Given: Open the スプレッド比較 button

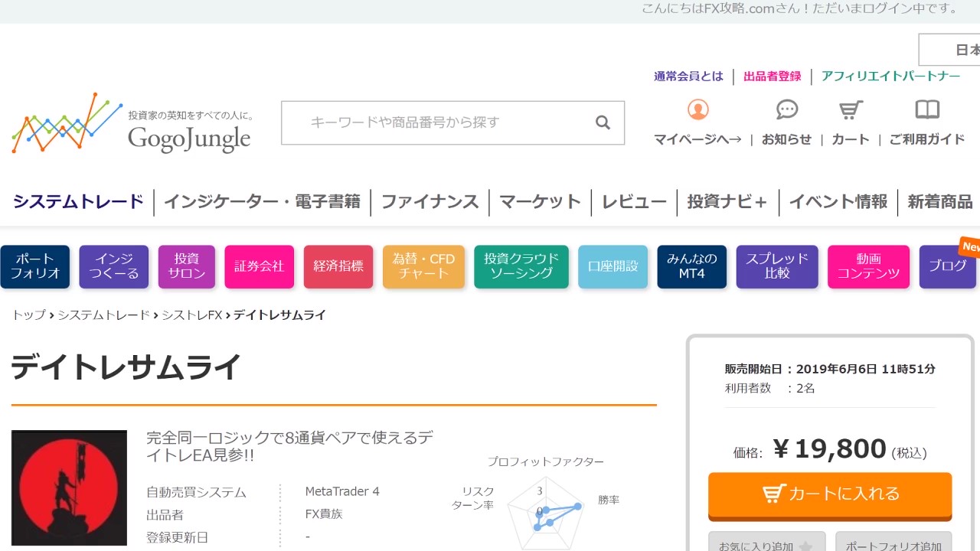Looking at the screenshot, I should (777, 266).
